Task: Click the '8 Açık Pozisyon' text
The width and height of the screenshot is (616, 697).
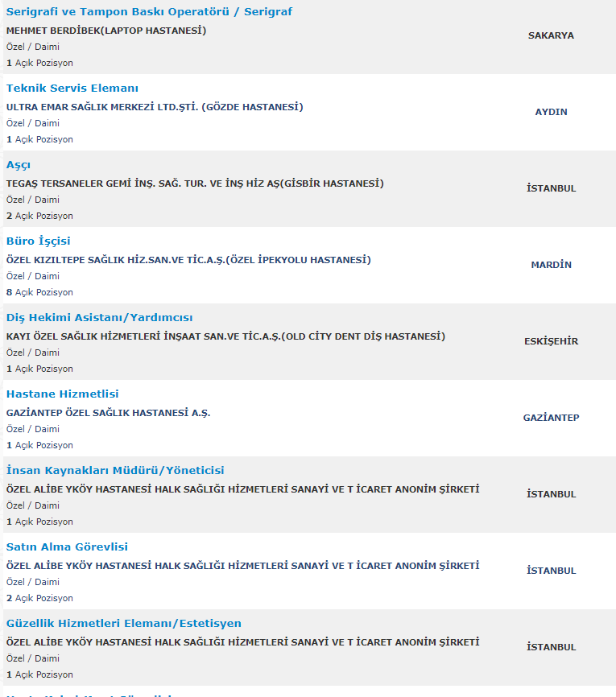Action: tap(39, 292)
